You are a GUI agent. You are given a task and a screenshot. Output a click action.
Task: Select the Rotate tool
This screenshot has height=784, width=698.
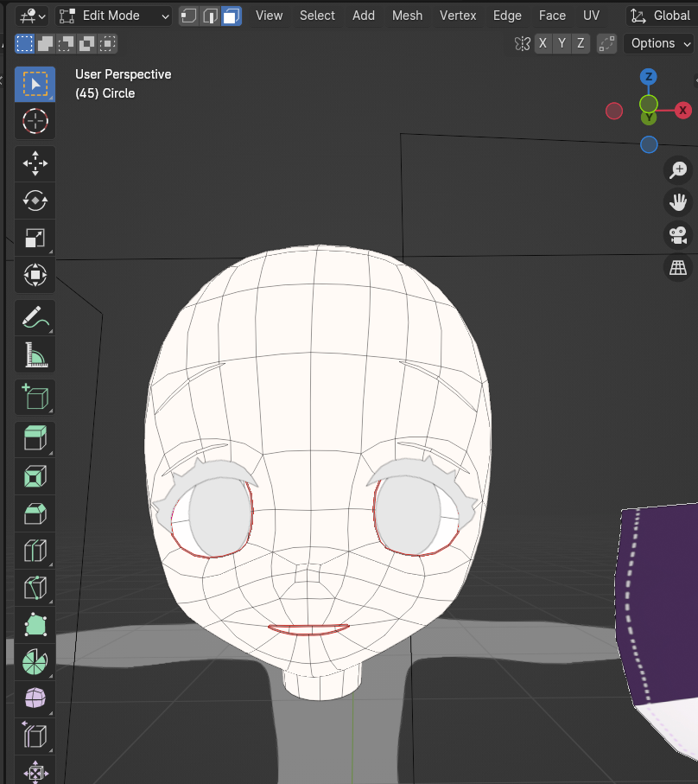[x=35, y=201]
